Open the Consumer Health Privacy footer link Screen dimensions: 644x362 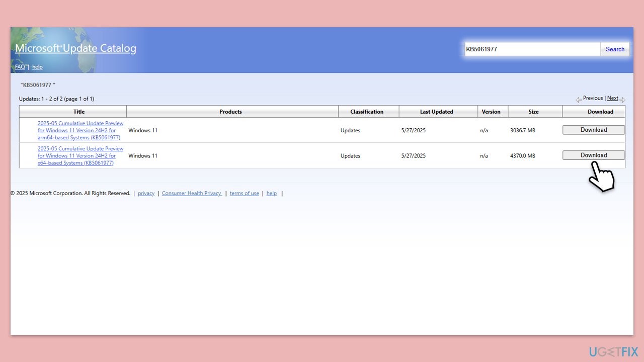coord(192,194)
